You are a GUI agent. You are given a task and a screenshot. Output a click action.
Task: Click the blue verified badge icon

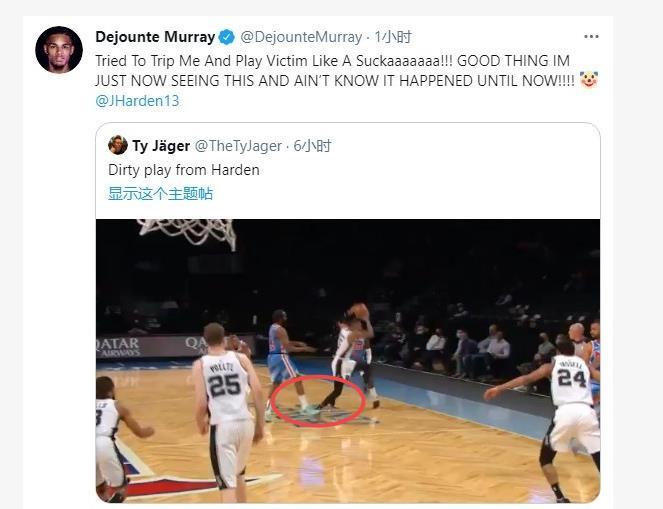click(x=227, y=37)
